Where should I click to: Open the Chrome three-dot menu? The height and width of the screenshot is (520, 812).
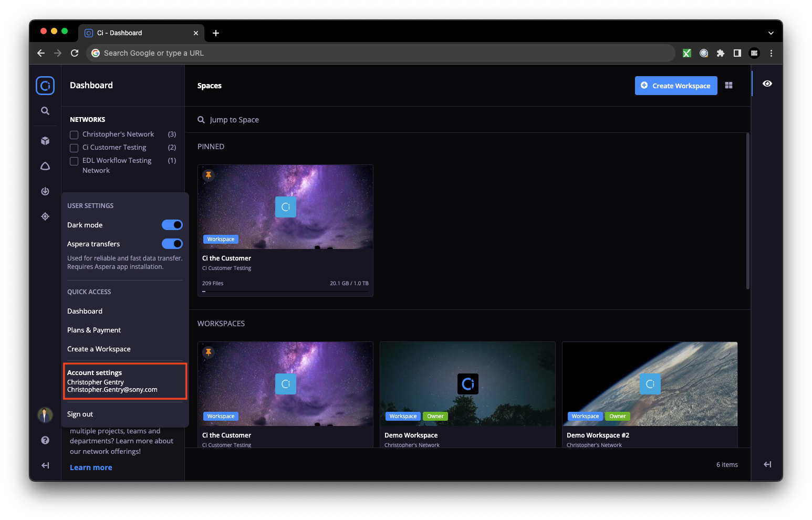click(771, 53)
